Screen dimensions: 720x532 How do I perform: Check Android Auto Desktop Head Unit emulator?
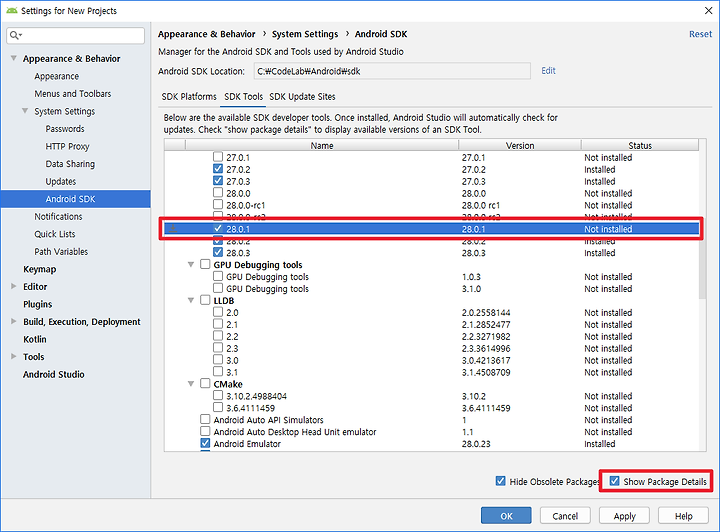pos(205,431)
